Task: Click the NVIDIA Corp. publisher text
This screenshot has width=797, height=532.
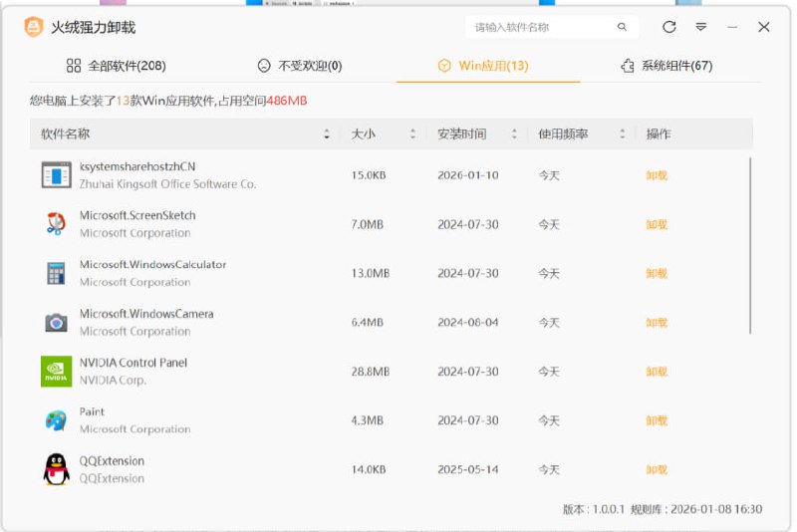Action: tap(113, 381)
